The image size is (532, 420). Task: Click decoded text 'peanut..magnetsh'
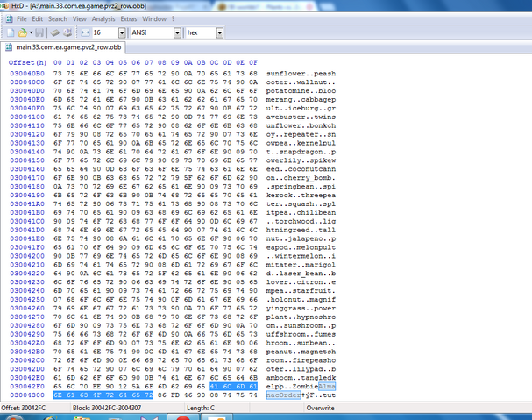pyautogui.click(x=301, y=352)
